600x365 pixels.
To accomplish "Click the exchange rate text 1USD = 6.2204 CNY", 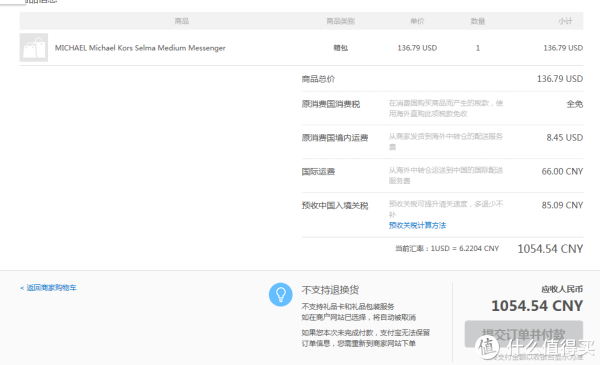I will 465,248.
